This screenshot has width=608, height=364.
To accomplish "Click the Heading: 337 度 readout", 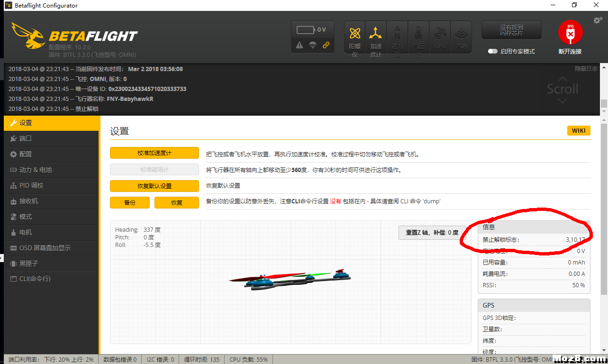I will (x=138, y=230).
